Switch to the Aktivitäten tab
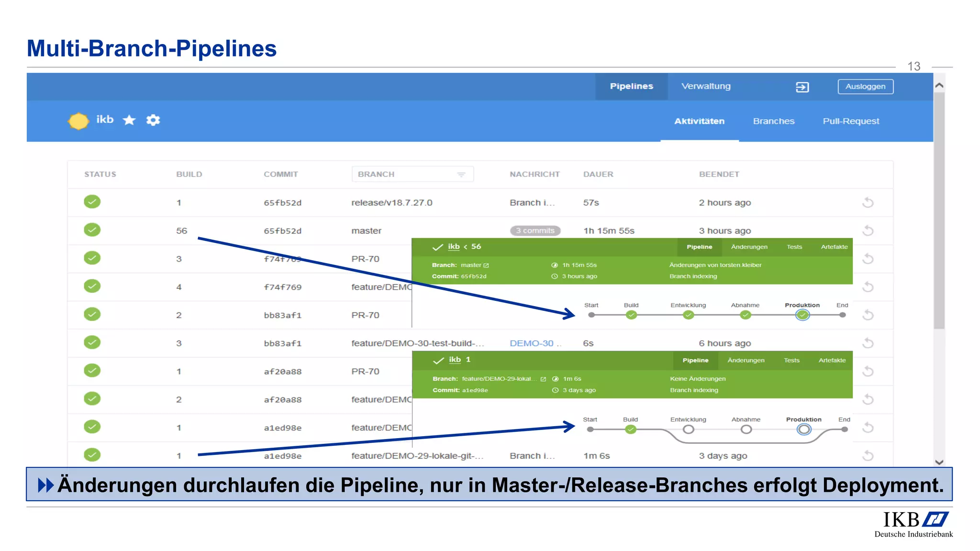This screenshot has width=980, height=551. click(x=700, y=121)
